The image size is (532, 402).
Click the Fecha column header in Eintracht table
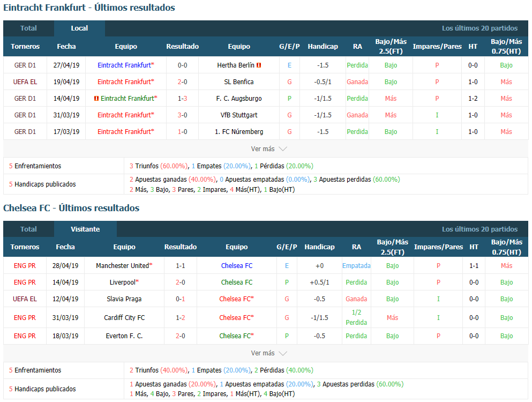(x=66, y=47)
